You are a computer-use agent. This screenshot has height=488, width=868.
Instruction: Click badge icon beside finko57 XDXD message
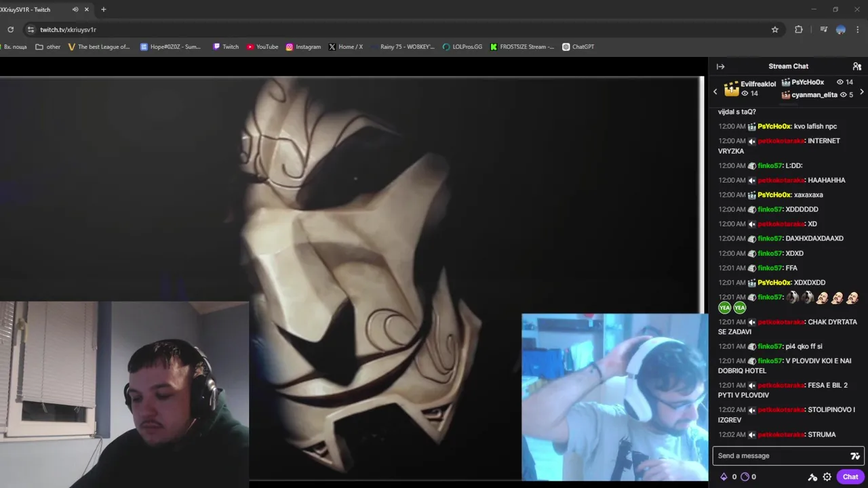(x=752, y=253)
